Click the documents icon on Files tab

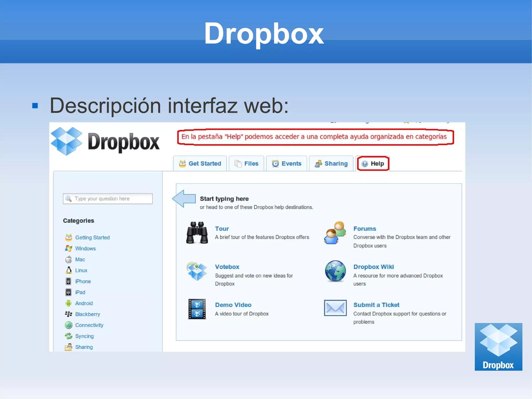pos(238,163)
